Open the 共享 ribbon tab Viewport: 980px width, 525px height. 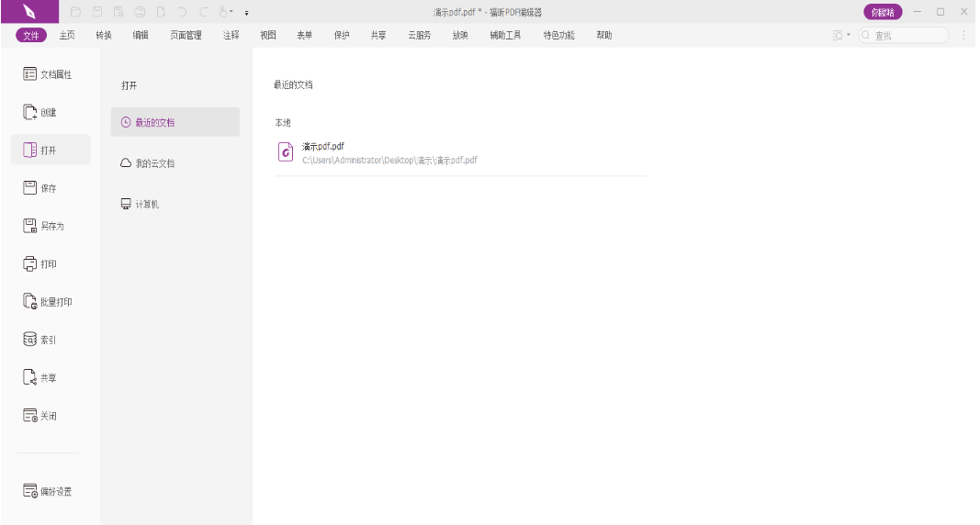378,36
